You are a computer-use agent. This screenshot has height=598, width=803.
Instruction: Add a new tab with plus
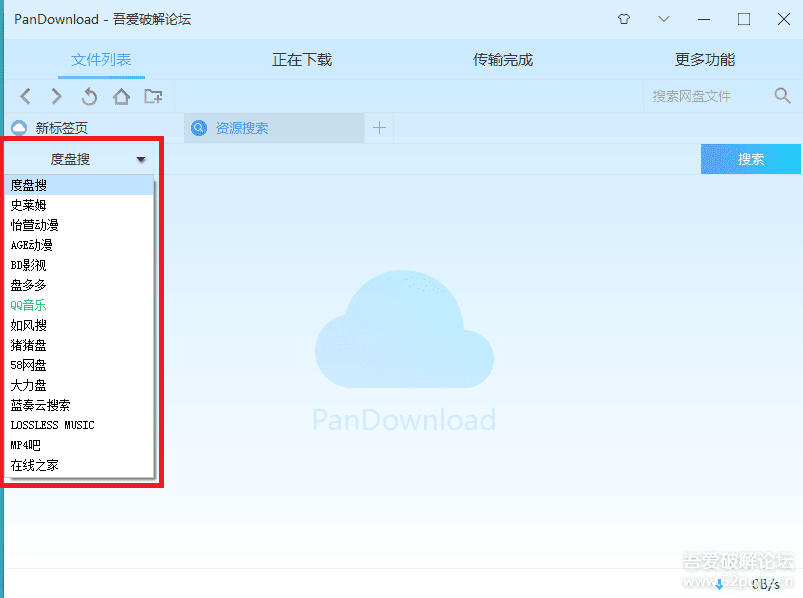(x=379, y=127)
